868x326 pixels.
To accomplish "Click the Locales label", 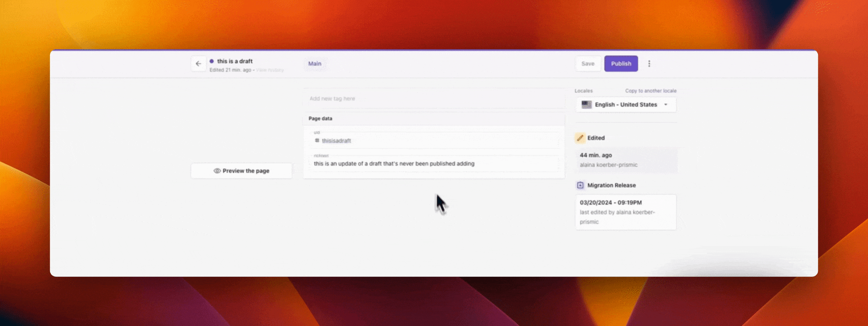I will pyautogui.click(x=584, y=91).
